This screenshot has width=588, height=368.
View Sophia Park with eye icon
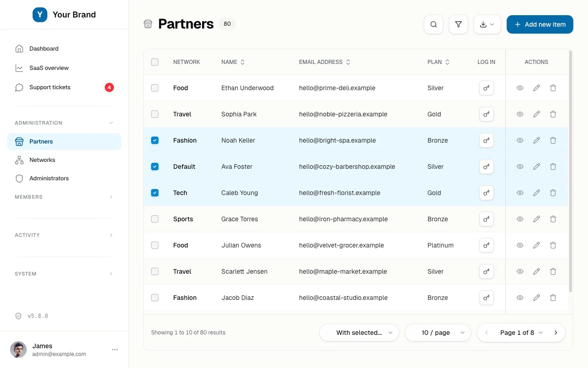[x=520, y=114]
